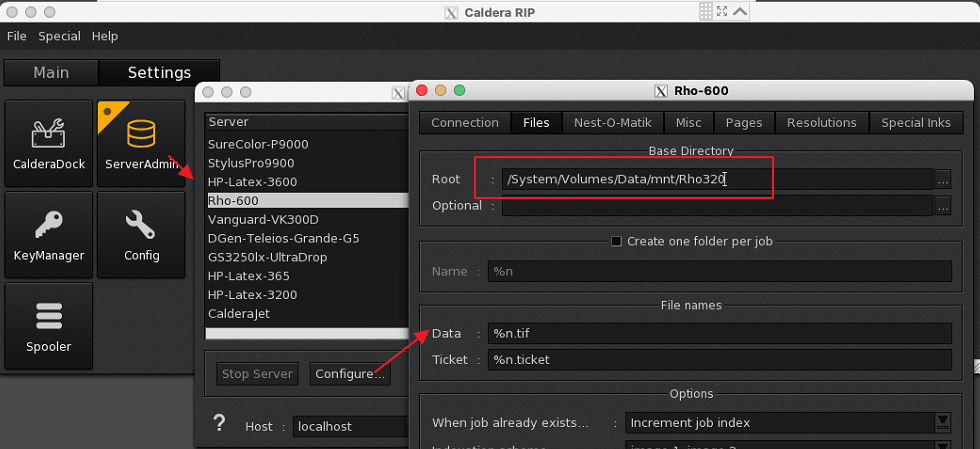Select the Special Inks tab
The image size is (980, 449).
[x=915, y=122]
